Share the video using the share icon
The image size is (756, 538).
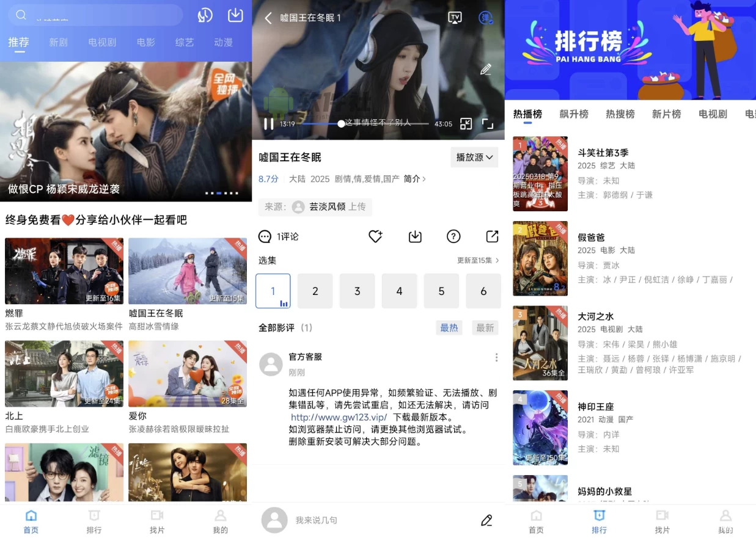(x=493, y=236)
